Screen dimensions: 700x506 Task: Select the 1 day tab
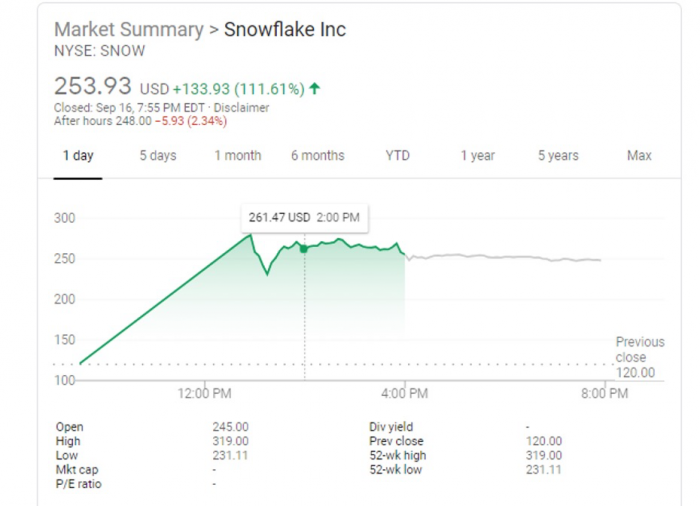78,155
